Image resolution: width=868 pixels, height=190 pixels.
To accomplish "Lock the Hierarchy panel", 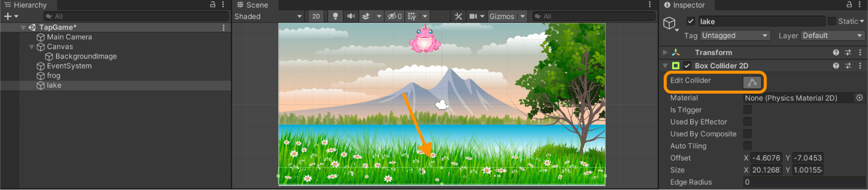I will (x=213, y=4).
